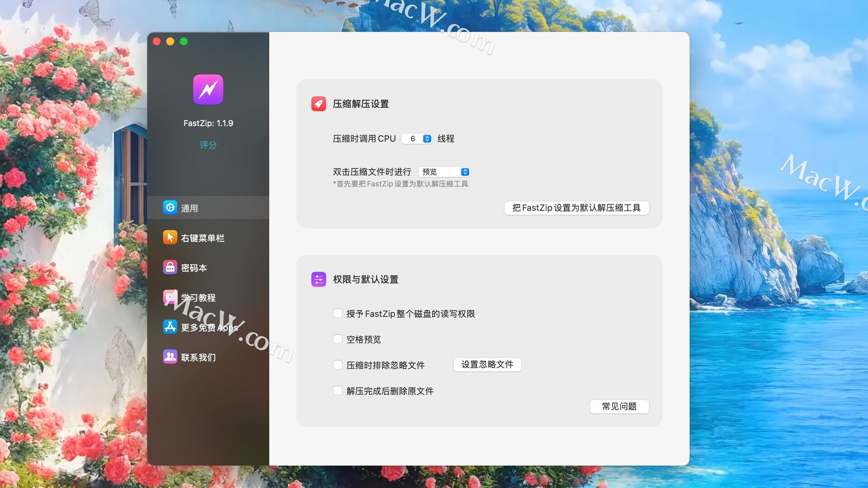The image size is (868, 488).
Task: Click the people icon for 联系我们
Action: click(x=170, y=357)
